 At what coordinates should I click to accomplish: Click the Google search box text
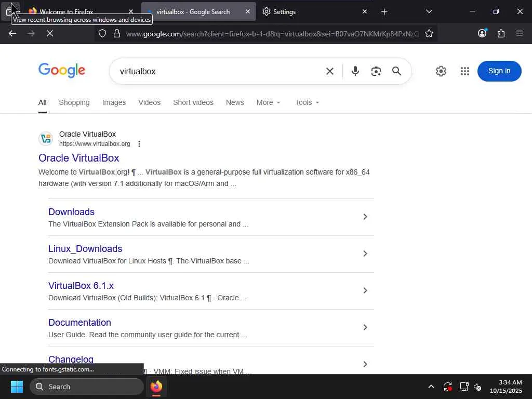(138, 71)
